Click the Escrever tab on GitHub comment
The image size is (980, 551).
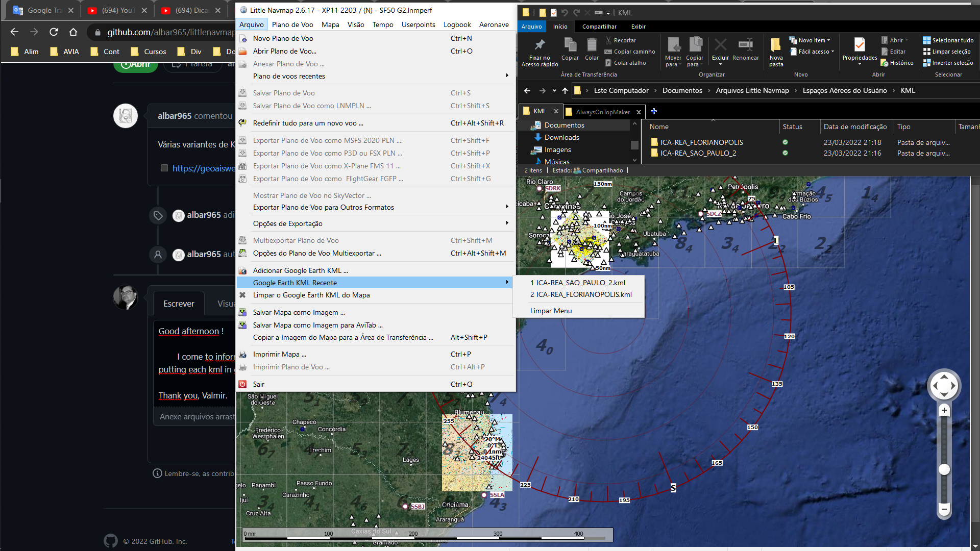[179, 304]
